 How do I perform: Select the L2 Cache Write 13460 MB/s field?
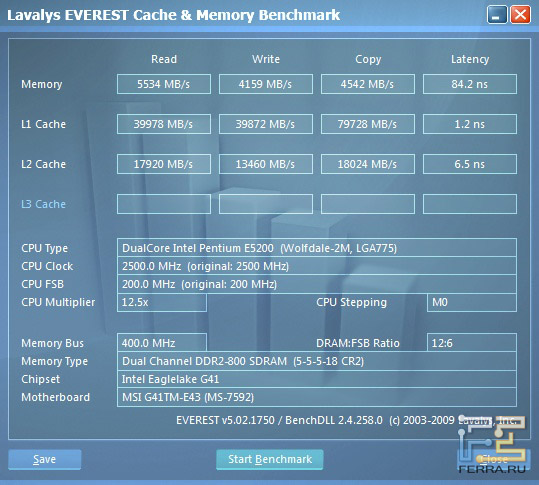[266, 164]
